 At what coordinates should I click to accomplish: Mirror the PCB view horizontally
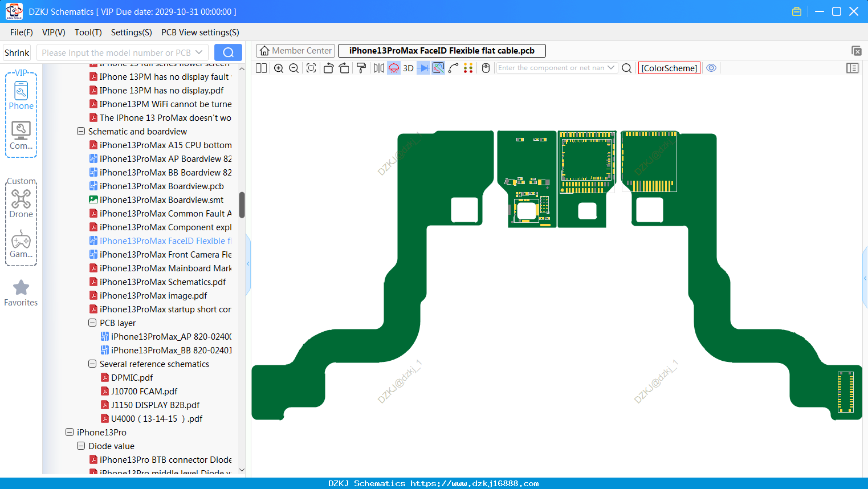coord(379,68)
